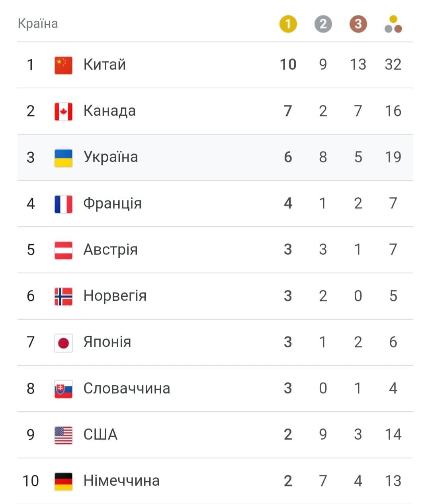The height and width of the screenshot is (504, 430).
Task: Click the Canada flag icon
Action: coord(63,111)
